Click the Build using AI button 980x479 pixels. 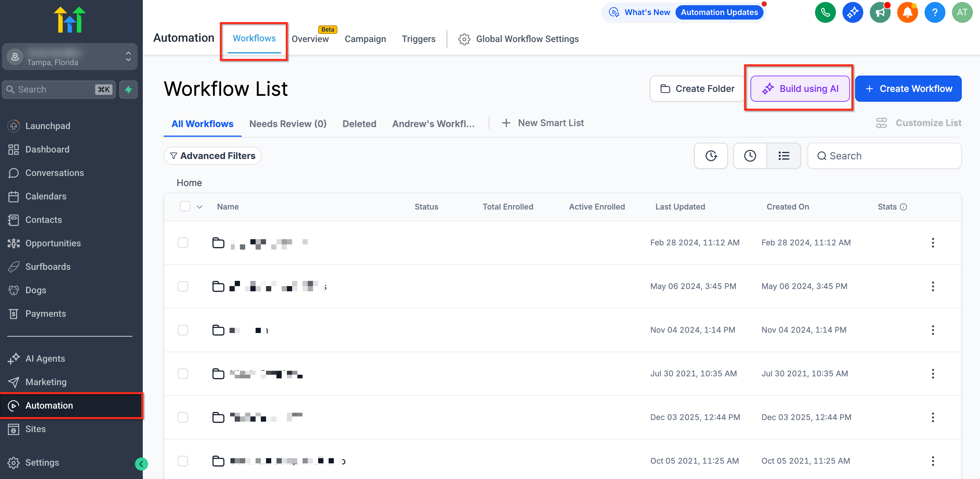[x=800, y=89]
